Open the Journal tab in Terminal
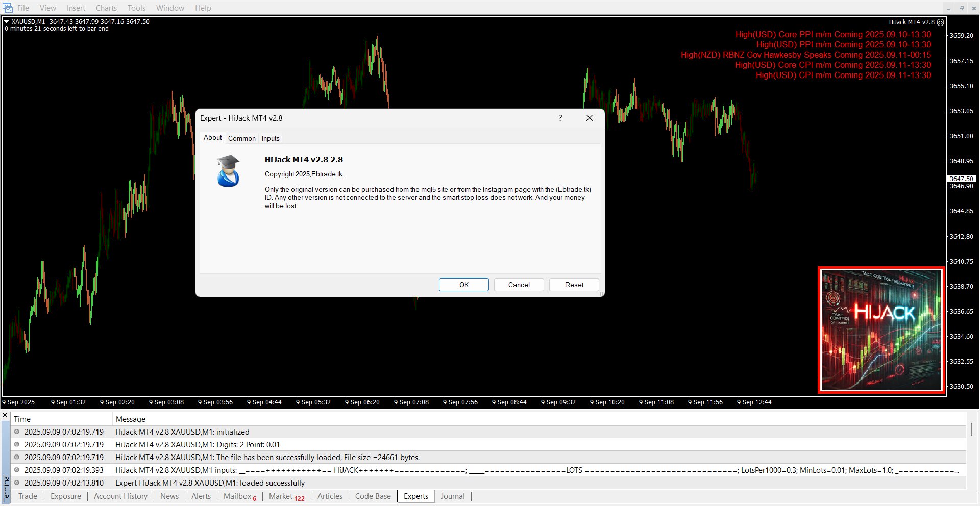 [453, 496]
